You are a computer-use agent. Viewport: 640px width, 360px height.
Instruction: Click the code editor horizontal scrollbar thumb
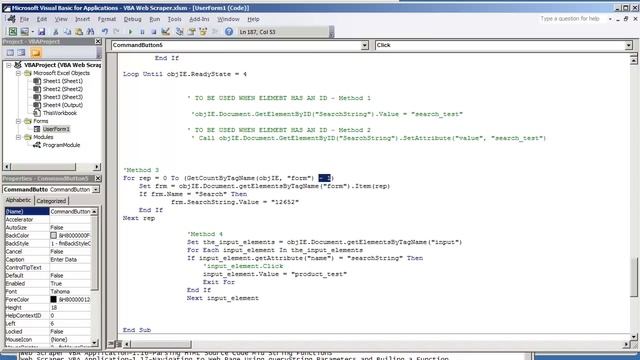(x=161, y=344)
